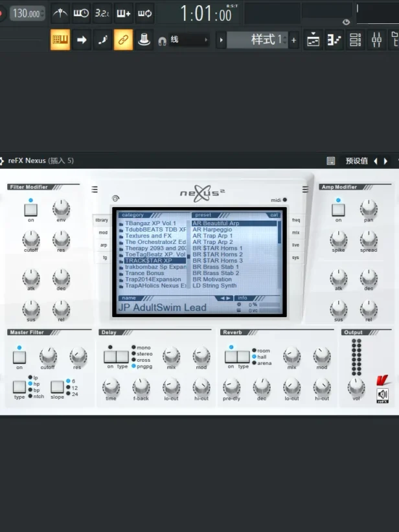Screen dimensions: 399x532
Task: Click name section preset arrows
Action: (x=225, y=298)
